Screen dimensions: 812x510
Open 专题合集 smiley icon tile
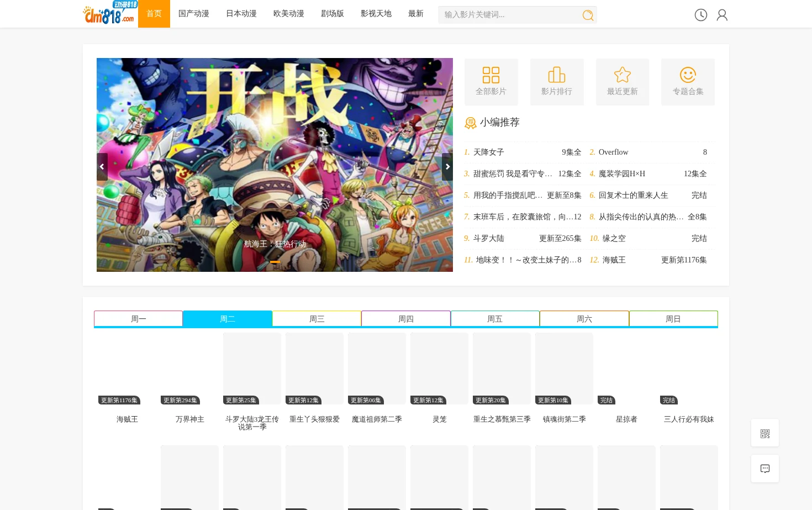click(688, 82)
